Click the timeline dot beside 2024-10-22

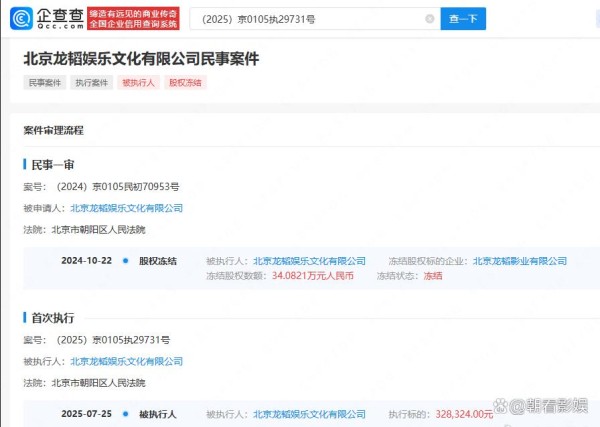(x=126, y=261)
